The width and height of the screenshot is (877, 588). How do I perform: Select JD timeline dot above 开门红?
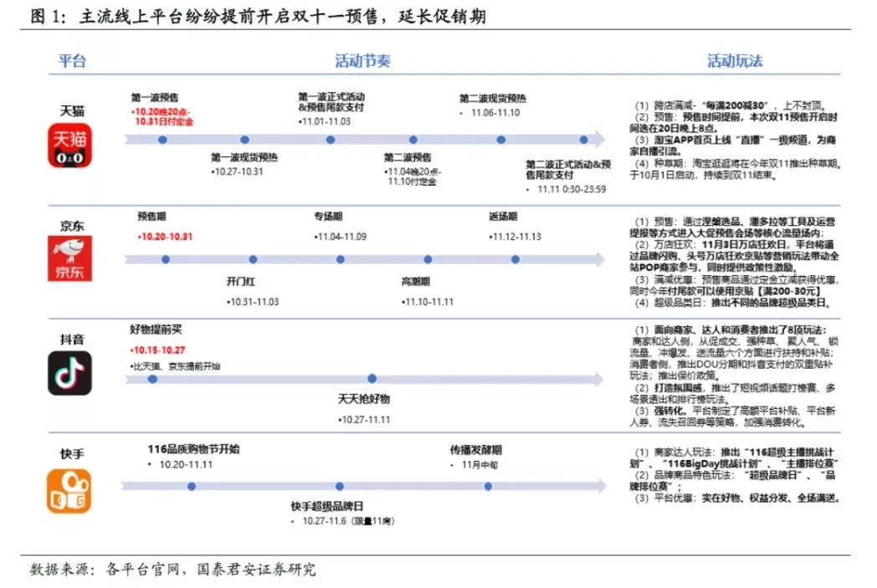[x=253, y=259]
